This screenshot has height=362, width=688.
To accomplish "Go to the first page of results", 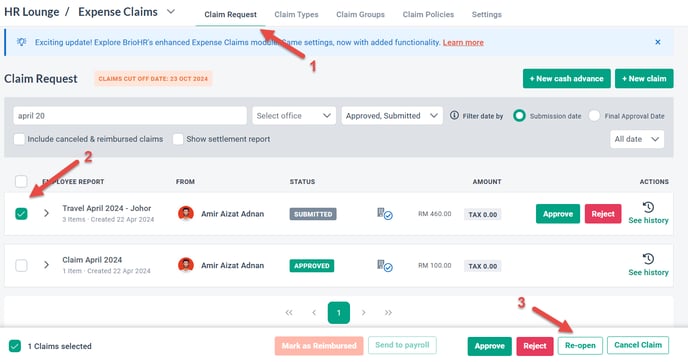I will coord(289,312).
